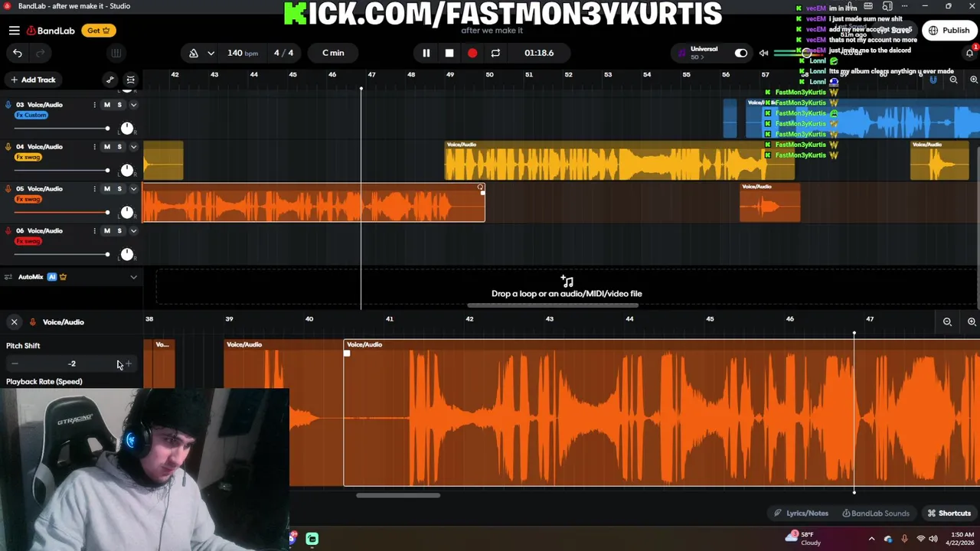Edit the 140 bpm tempo
Viewport: 980px width, 551px height.
coord(243,53)
